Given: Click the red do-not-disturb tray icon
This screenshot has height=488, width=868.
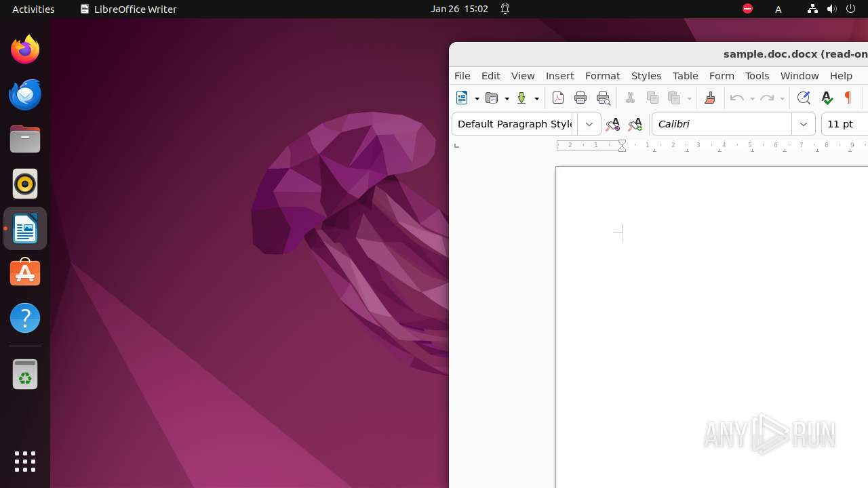Looking at the screenshot, I should [x=747, y=9].
